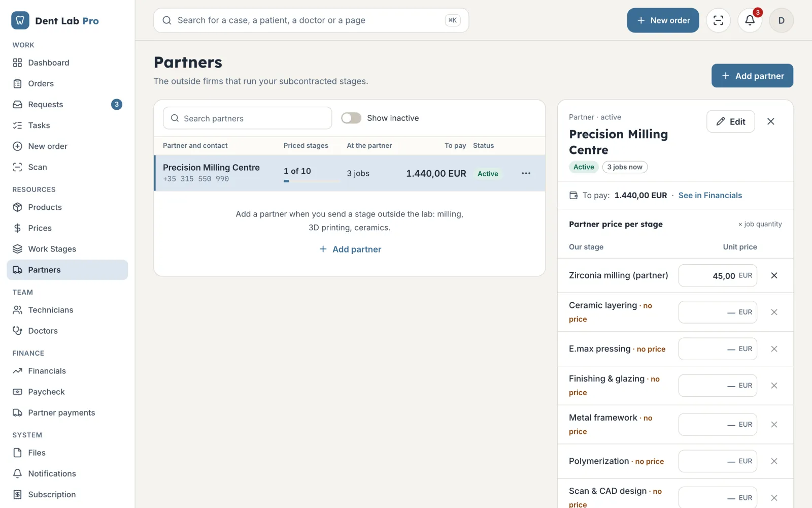Remove Finishing & glazing stage row
Viewport: 812px width, 508px height.
coord(774,386)
